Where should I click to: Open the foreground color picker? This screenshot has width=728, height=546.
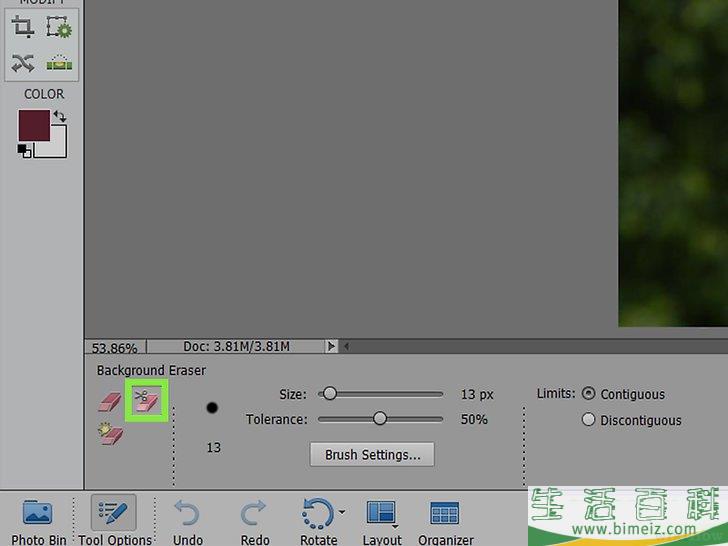[x=34, y=125]
